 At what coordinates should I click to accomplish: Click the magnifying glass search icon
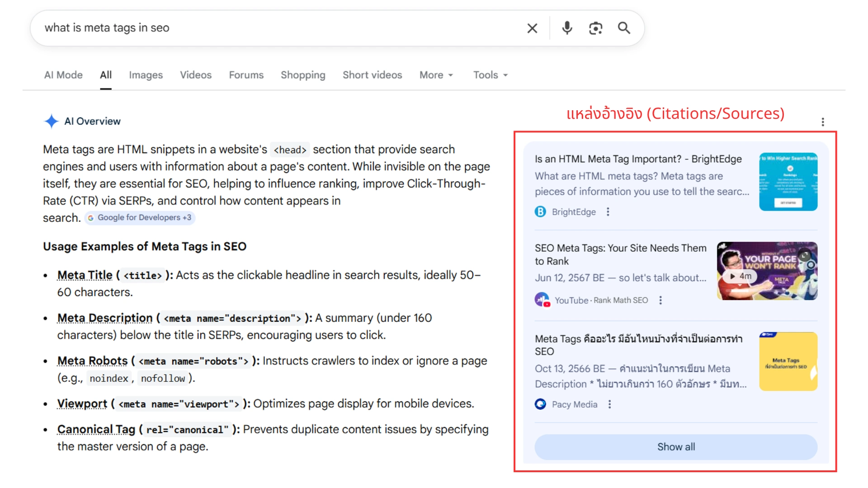(624, 28)
